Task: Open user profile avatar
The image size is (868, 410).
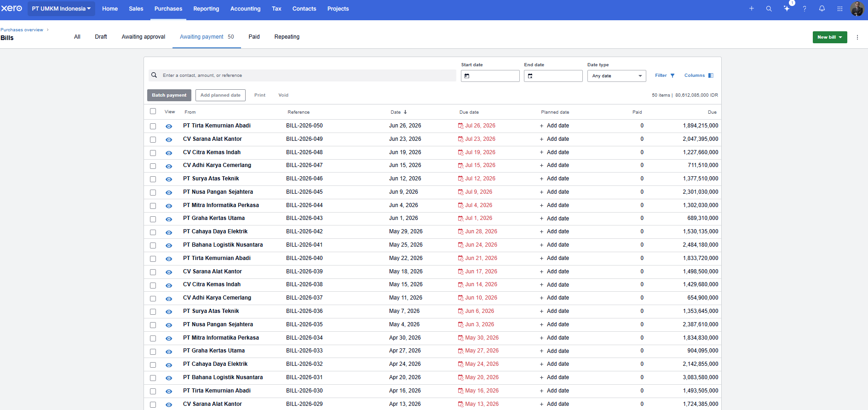Action: (857, 8)
